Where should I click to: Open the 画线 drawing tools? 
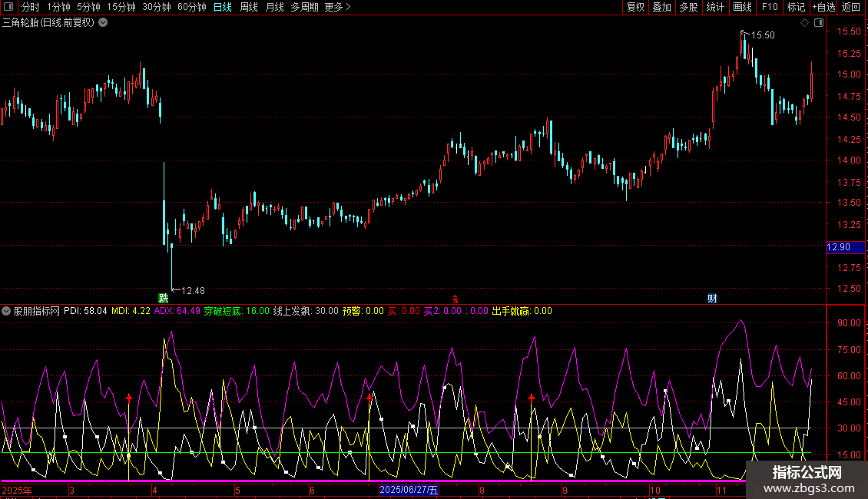[742, 8]
